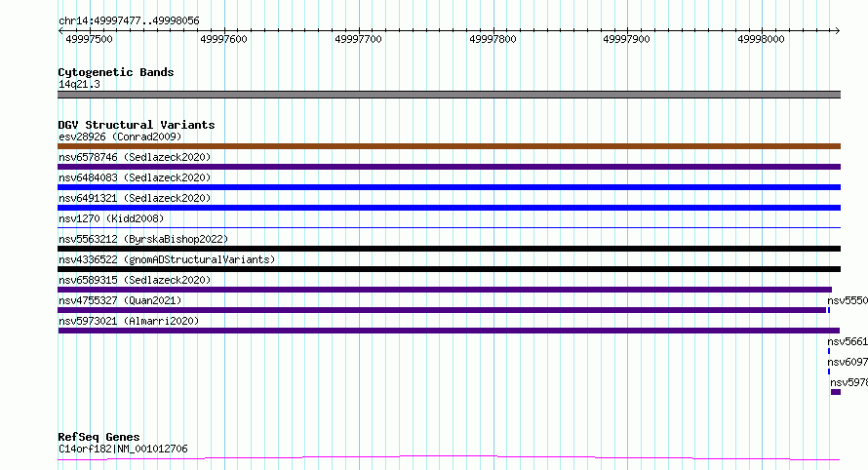Click the brown esv28926 variant bar
Image resolution: width=868 pixels, height=470 pixels.
click(449, 146)
